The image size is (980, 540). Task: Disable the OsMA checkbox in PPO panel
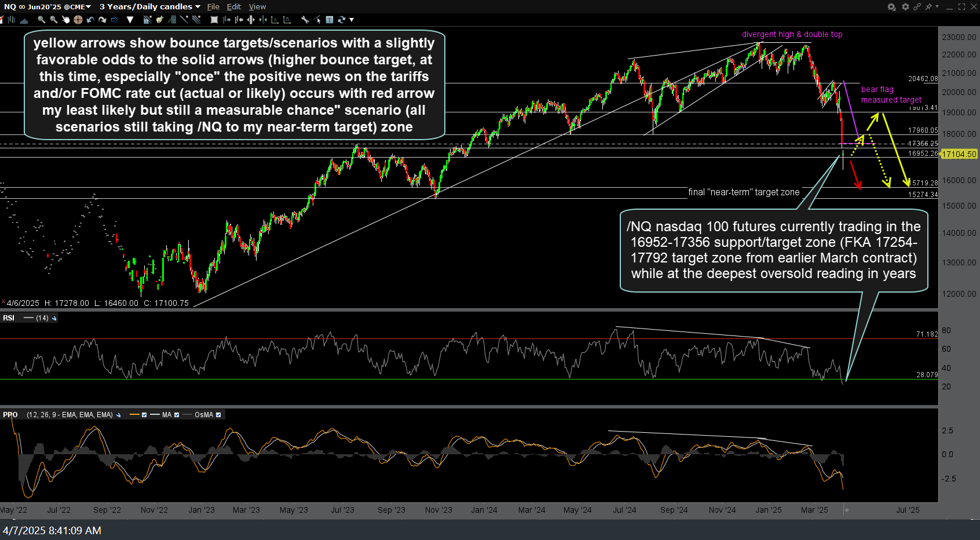(218, 414)
